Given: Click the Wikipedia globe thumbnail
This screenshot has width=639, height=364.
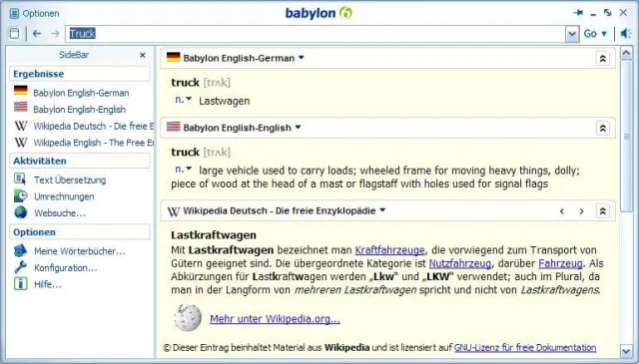Looking at the screenshot, I should tap(188, 317).
